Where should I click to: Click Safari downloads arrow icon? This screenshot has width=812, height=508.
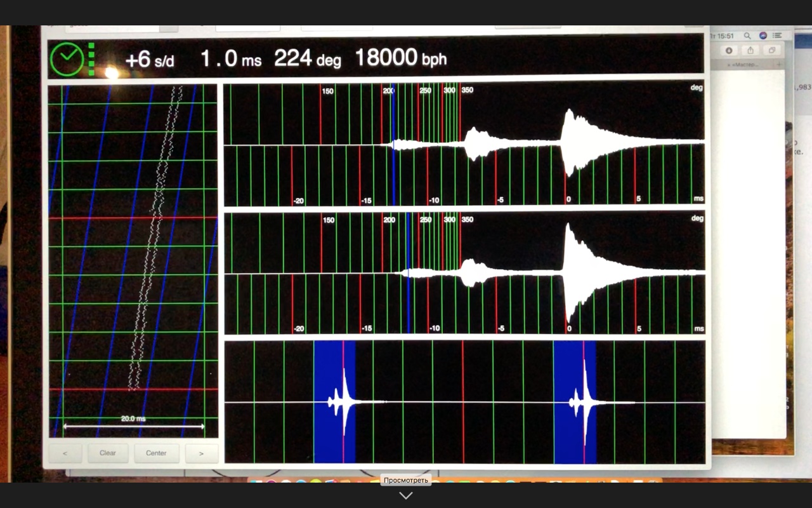click(729, 50)
